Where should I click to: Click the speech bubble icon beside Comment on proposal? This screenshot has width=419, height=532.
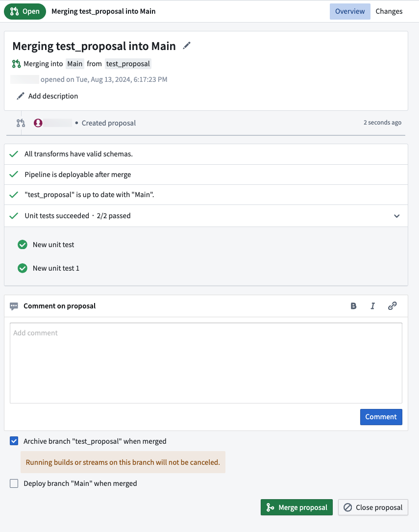coord(14,306)
